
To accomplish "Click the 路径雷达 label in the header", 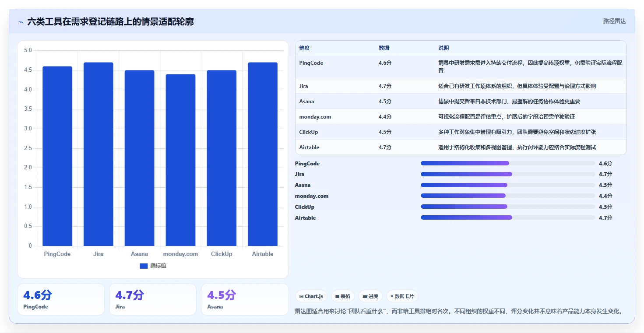I will tap(615, 21).
